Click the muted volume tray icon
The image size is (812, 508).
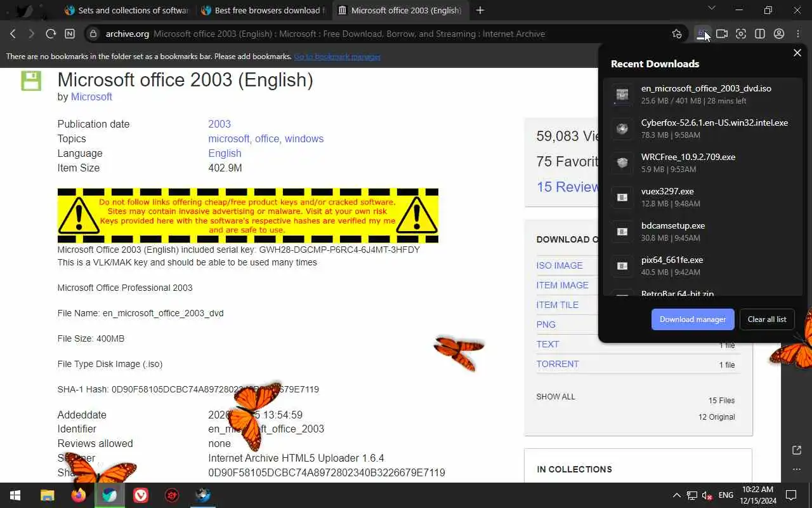[x=707, y=495]
